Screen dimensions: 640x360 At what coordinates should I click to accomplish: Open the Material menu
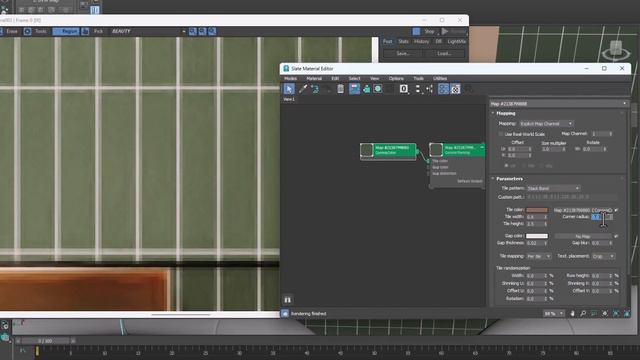tap(314, 78)
